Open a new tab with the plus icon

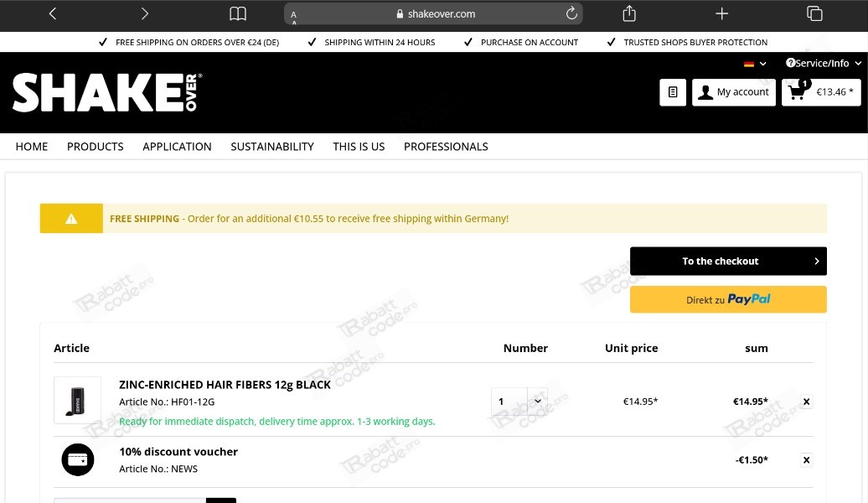pos(722,13)
